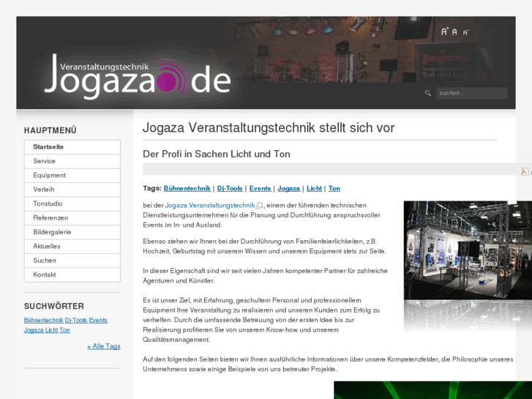Click Ton under Suchwörter

[65, 330]
